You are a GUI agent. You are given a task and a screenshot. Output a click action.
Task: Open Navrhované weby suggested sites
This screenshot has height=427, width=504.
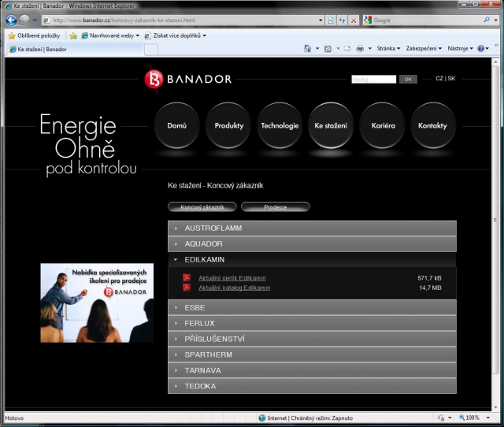110,35
